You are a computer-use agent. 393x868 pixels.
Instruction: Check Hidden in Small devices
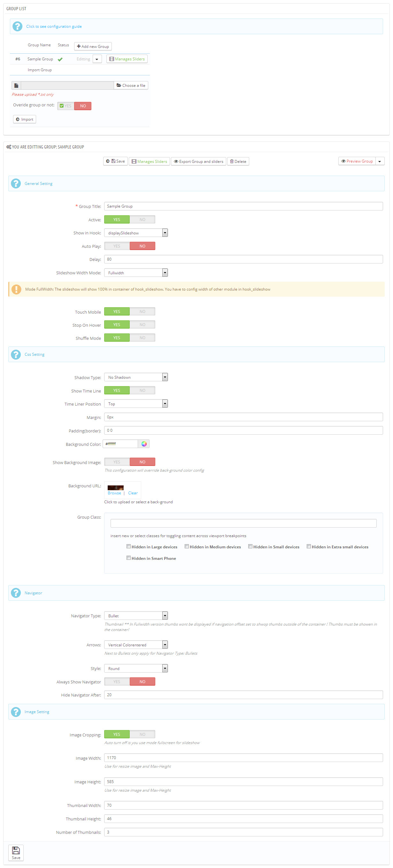(250, 546)
